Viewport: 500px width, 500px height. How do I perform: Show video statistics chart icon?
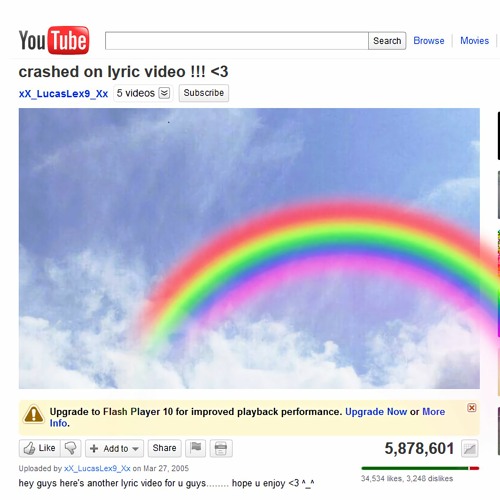click(x=470, y=449)
